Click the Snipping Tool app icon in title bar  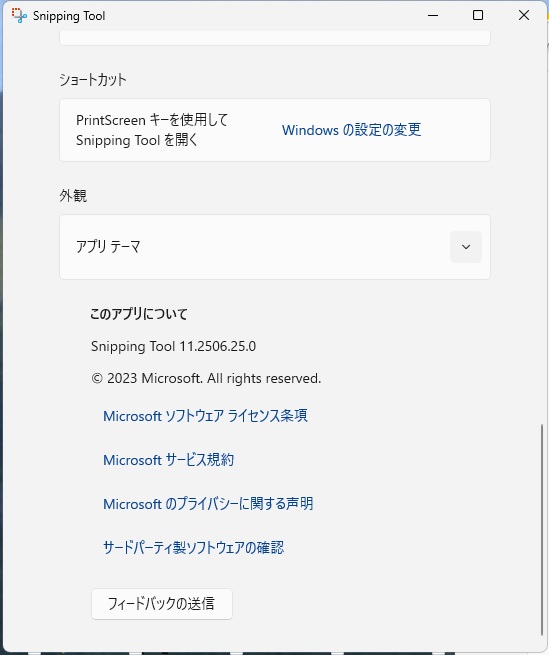click(x=19, y=15)
